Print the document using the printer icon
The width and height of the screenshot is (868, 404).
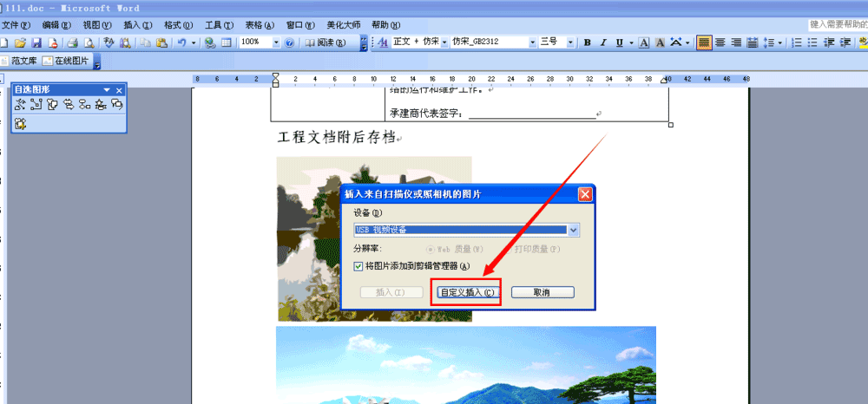[73, 42]
